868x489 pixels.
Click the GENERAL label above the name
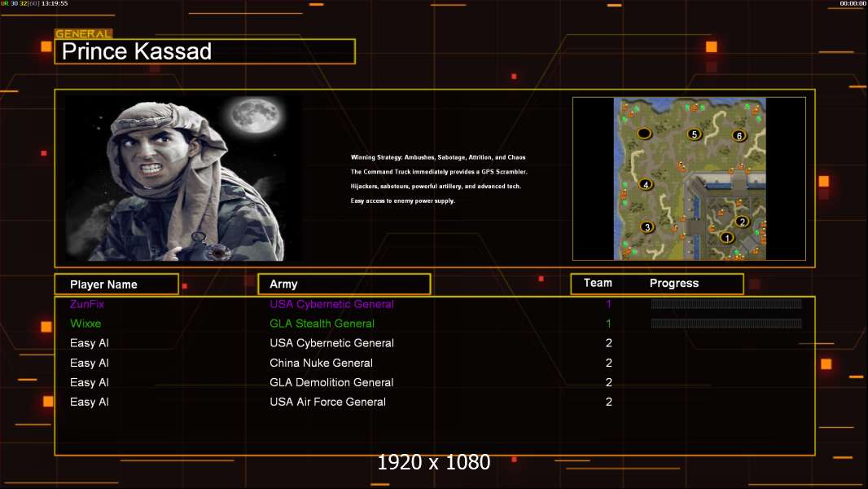pyautogui.click(x=83, y=33)
